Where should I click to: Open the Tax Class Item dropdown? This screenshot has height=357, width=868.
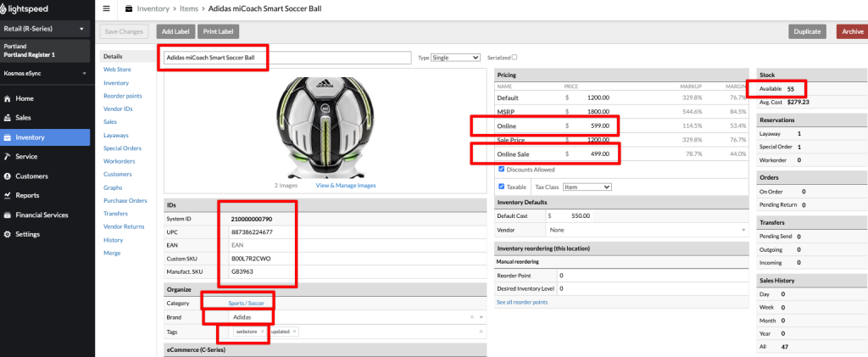587,187
